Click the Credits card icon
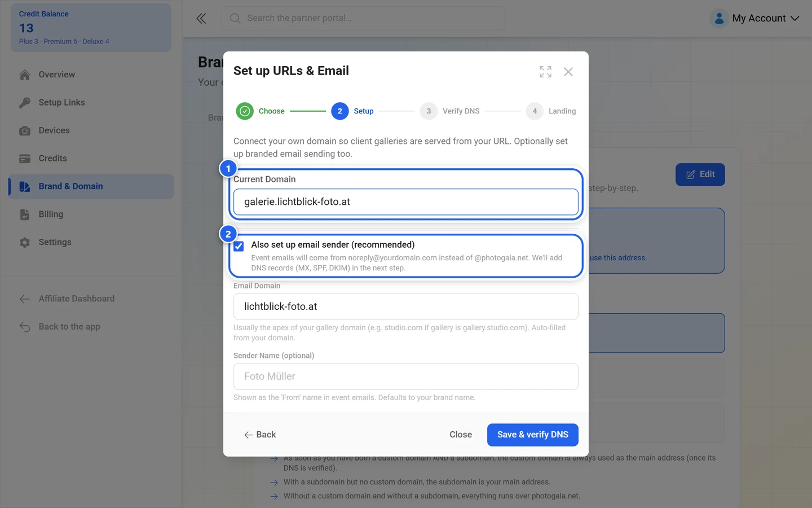Screen dimensions: 812x508 click(x=25, y=159)
